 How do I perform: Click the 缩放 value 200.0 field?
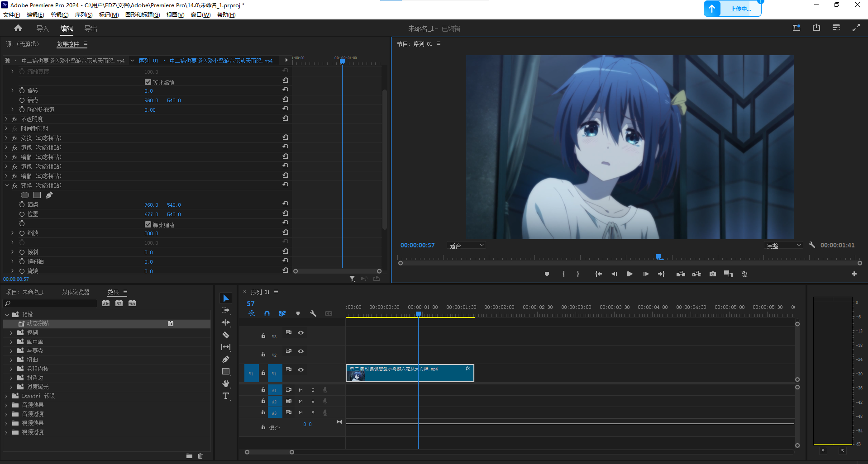click(x=151, y=233)
